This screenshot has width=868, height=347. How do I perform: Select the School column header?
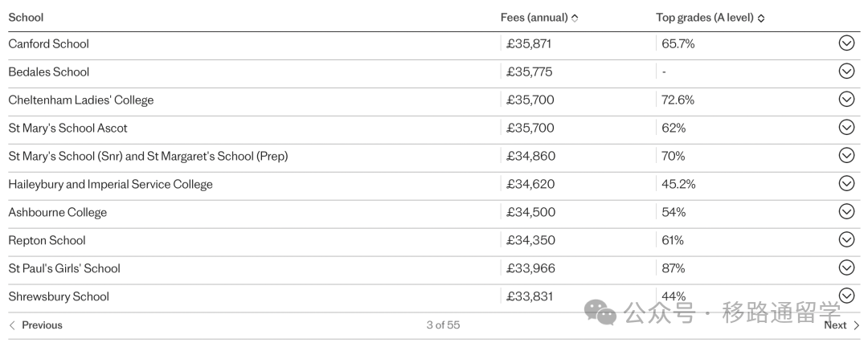click(26, 18)
